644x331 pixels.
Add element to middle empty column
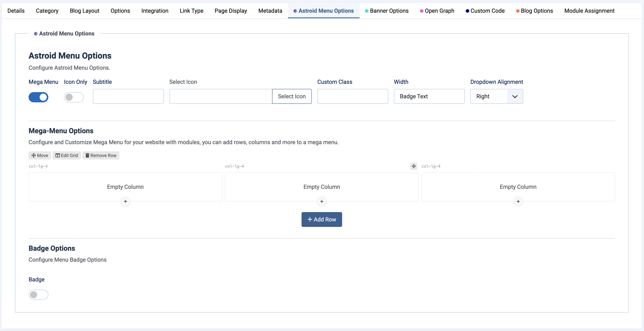point(322,201)
